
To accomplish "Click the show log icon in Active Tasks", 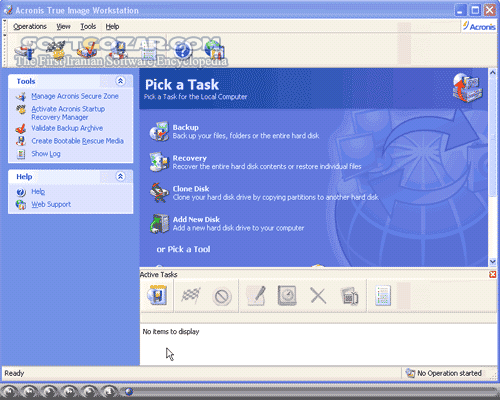I will pyautogui.click(x=383, y=296).
